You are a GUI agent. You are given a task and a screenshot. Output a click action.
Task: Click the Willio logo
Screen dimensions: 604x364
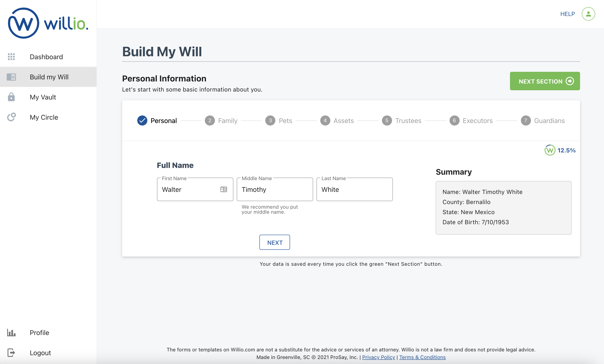point(48,23)
